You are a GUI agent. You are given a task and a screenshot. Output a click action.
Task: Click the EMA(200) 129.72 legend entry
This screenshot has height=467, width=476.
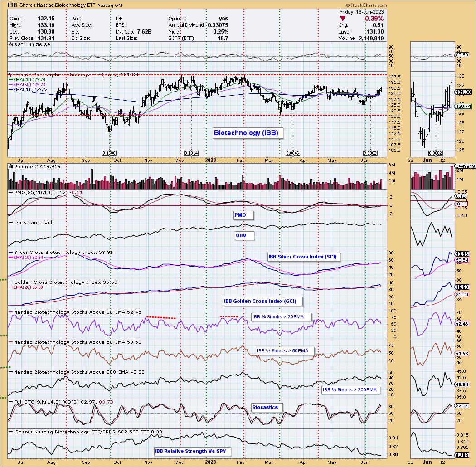30,90
